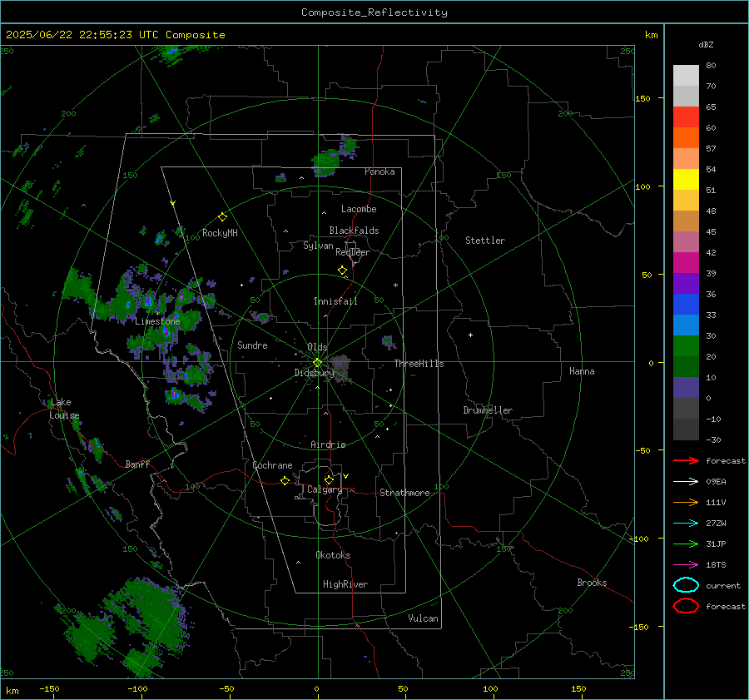Select the orange 111V arrow legend icon
The width and height of the screenshot is (749, 700).
click(x=686, y=502)
